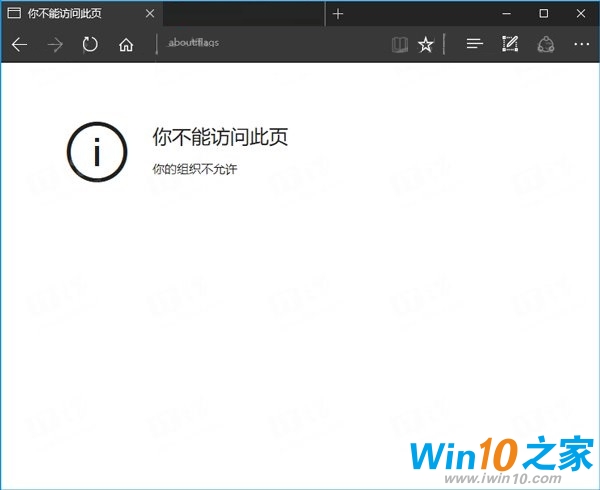Open Reading view book icon
600x490 pixels.
[399, 44]
